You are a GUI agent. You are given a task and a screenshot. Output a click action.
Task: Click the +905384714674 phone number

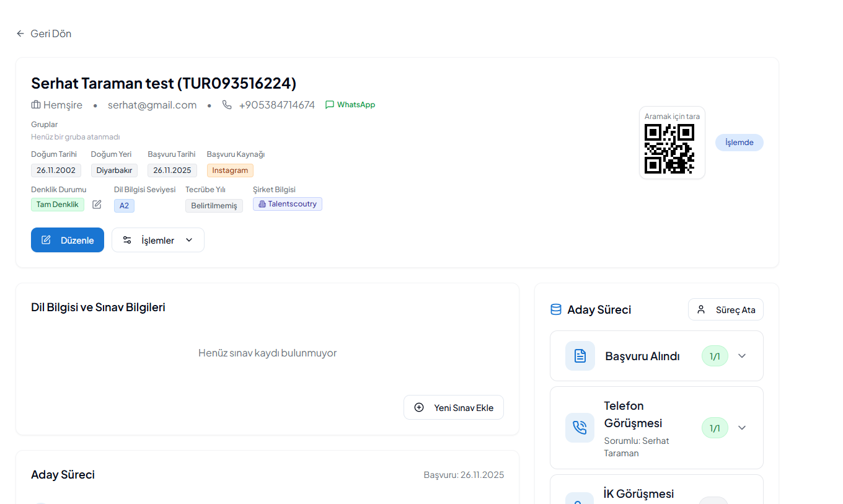(x=276, y=105)
